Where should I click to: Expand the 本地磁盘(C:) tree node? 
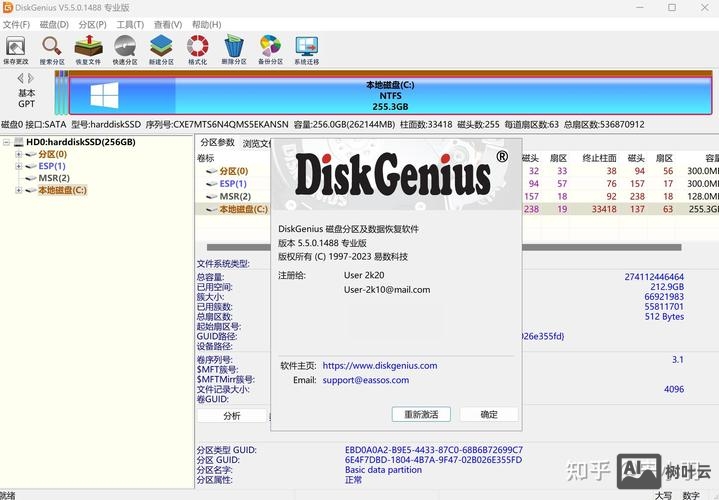(18, 190)
